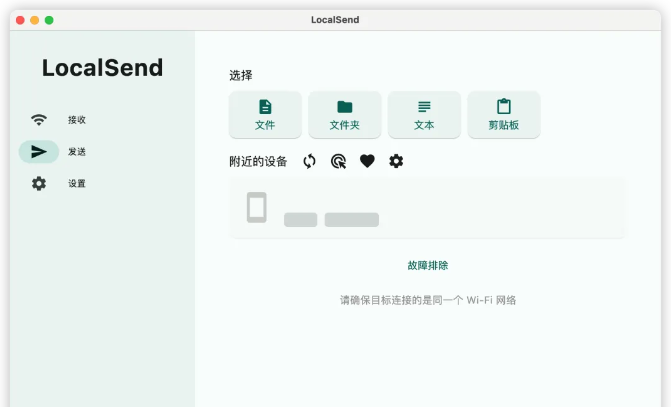This screenshot has height=407, width=671.
Task: Open manual address entry via target icon
Action: [339, 161]
